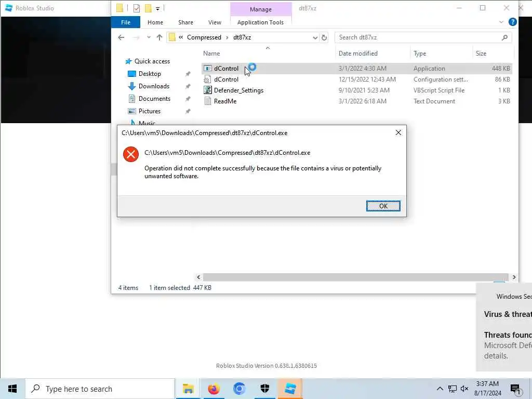The height and width of the screenshot is (399, 532).
Task: Go up one folder level arrow
Action: (159, 37)
